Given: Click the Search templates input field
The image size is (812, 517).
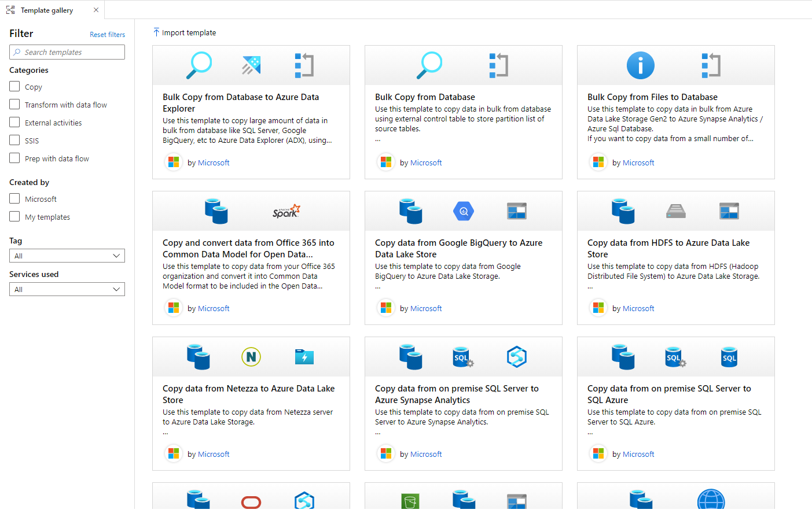Looking at the screenshot, I should [67, 52].
